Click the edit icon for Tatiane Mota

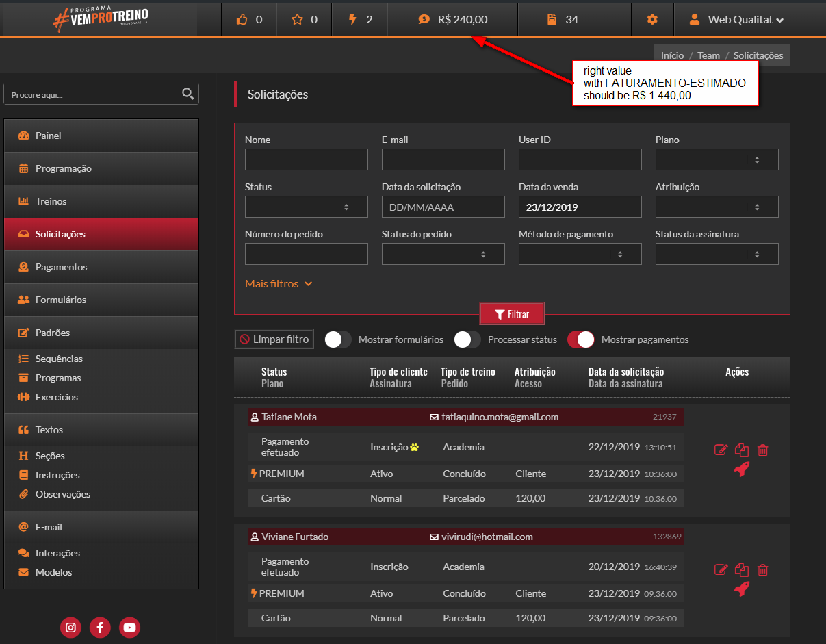(x=721, y=450)
